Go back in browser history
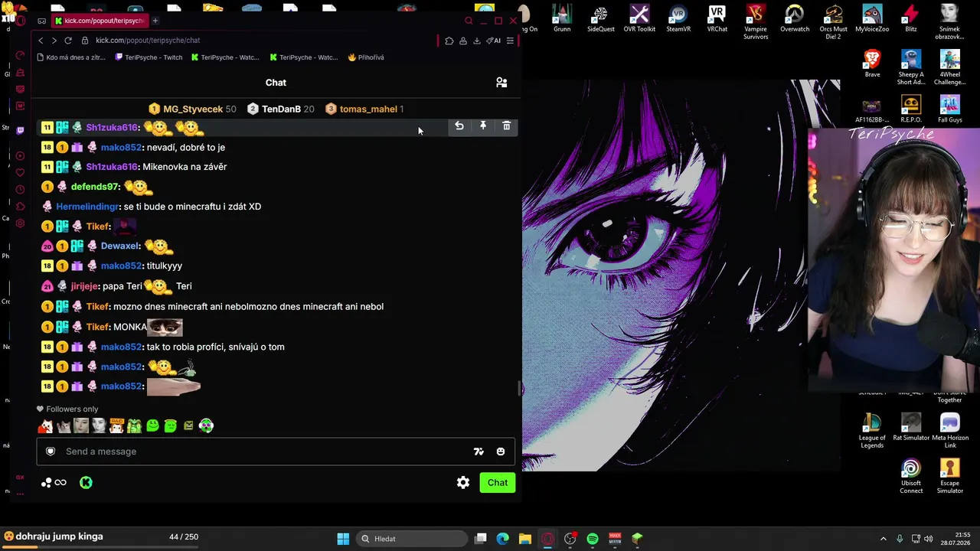 click(x=41, y=41)
